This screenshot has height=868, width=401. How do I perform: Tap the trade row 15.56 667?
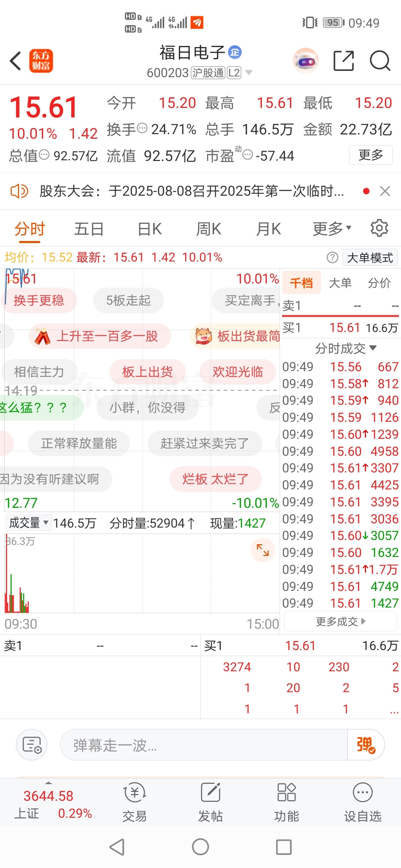click(340, 367)
